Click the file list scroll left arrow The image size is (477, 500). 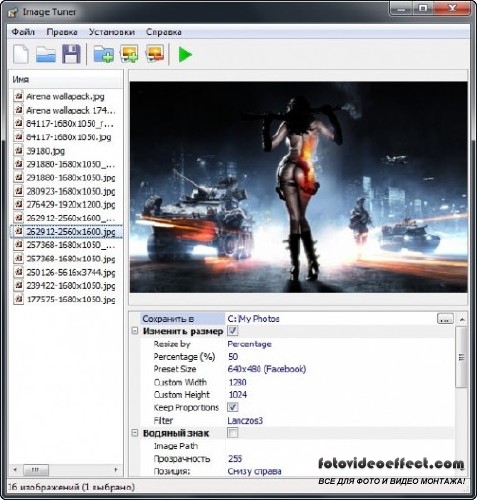click(15, 470)
